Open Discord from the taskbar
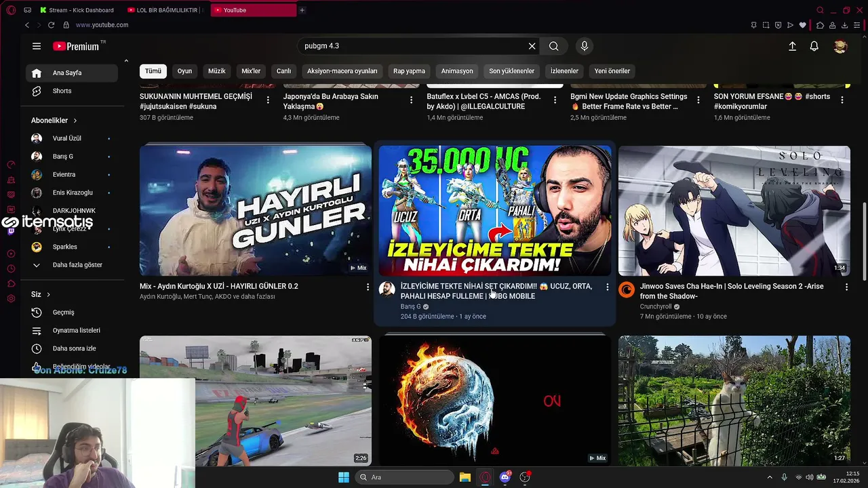Screen dimensions: 868x488 tap(505, 477)
